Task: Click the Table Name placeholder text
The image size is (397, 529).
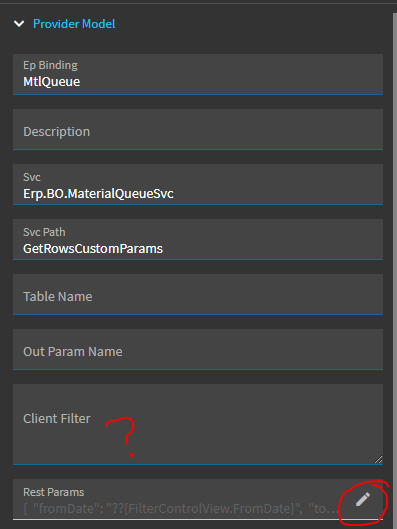Action: pos(58,297)
